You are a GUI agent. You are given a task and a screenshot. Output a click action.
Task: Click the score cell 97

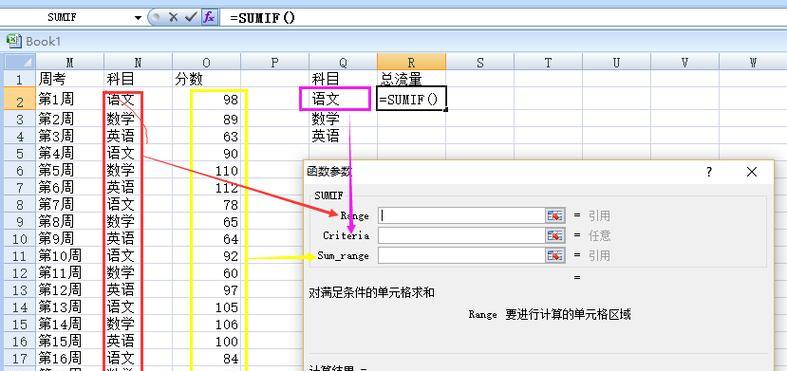click(206, 290)
